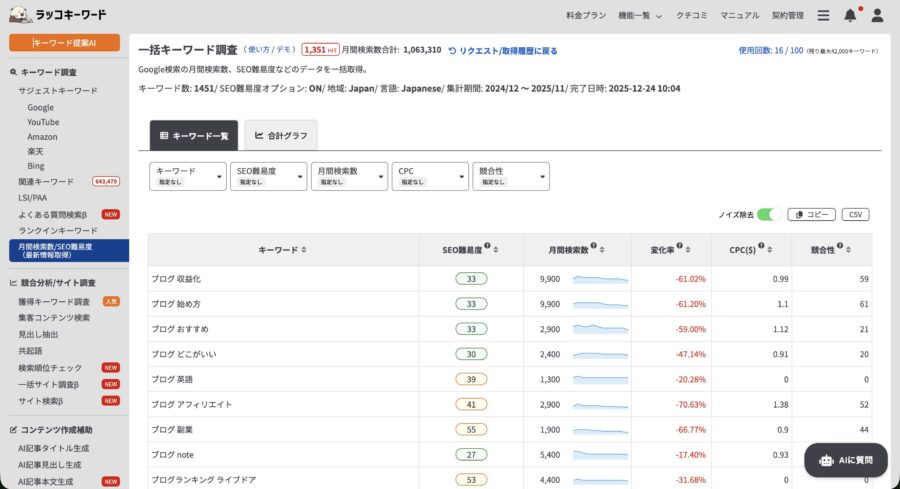
Task: Open 獲得キーワード調査 in the sidebar
Action: point(54,301)
